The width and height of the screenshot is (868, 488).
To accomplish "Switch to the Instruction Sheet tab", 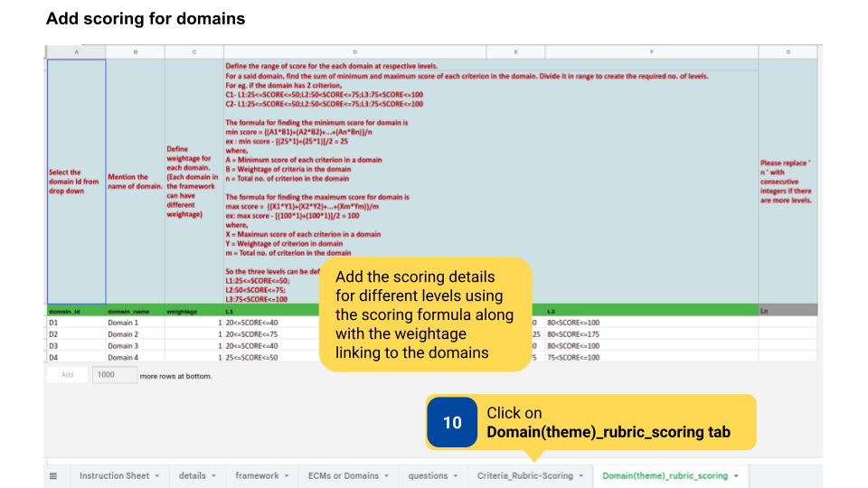I will (x=114, y=475).
